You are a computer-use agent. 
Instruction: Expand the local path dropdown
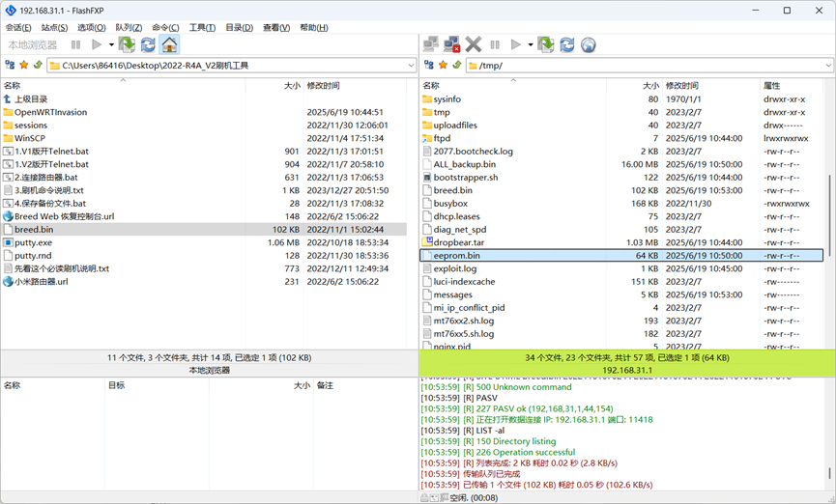coord(411,66)
